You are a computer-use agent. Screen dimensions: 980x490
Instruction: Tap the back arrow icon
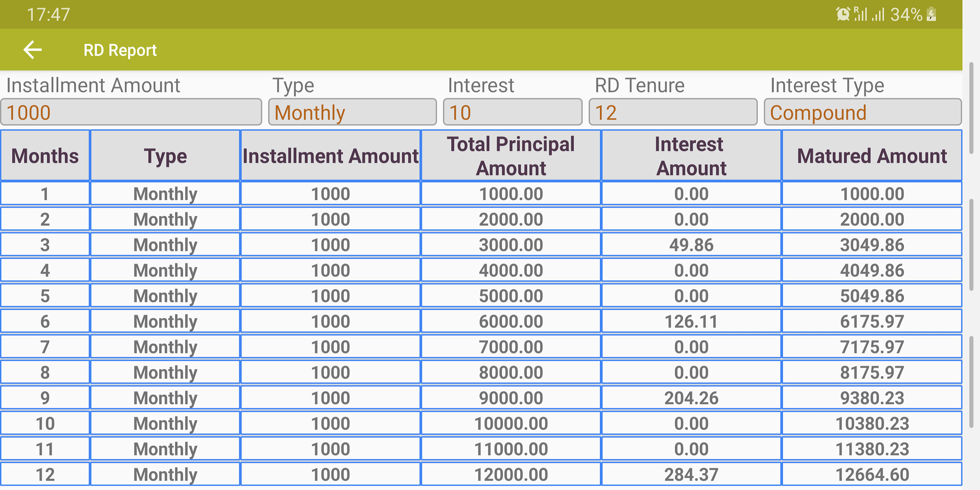[32, 50]
